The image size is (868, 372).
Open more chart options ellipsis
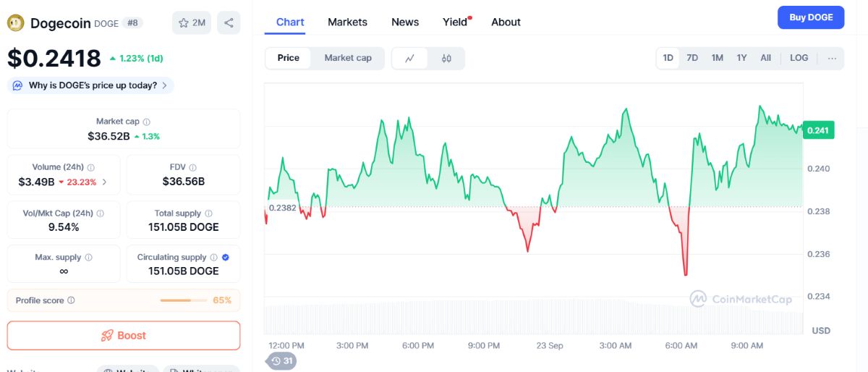(x=832, y=58)
